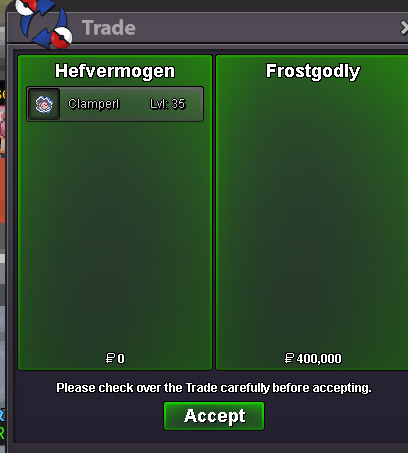408x453 pixels.
Task: Click the Trade title text
Action: click(109, 28)
